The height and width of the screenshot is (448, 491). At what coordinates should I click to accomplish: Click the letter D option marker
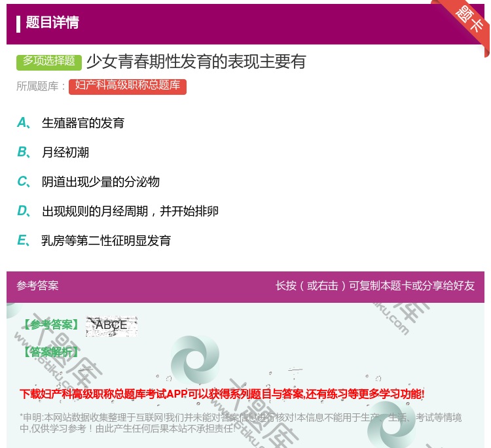(24, 211)
